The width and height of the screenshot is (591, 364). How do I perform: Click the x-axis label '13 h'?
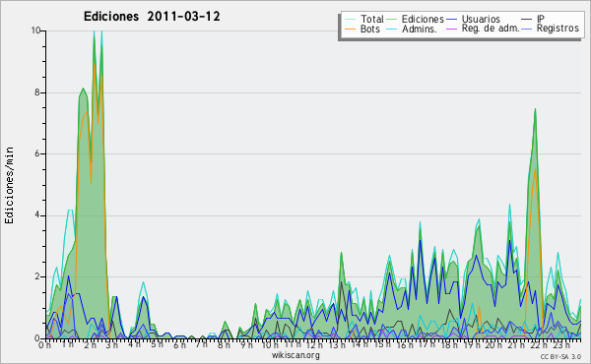pos(337,344)
